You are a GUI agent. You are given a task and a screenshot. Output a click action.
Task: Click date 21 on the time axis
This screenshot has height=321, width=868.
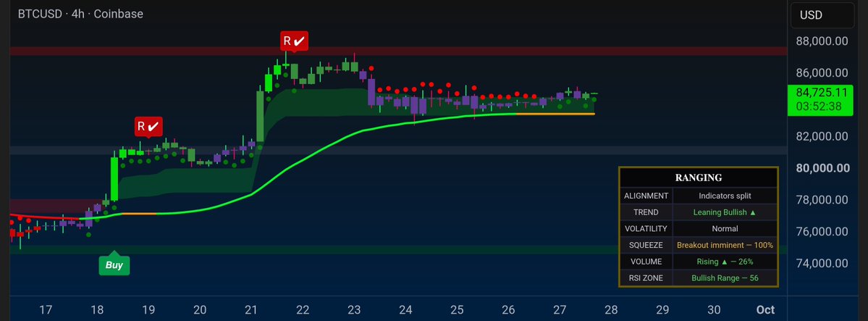pyautogui.click(x=251, y=309)
